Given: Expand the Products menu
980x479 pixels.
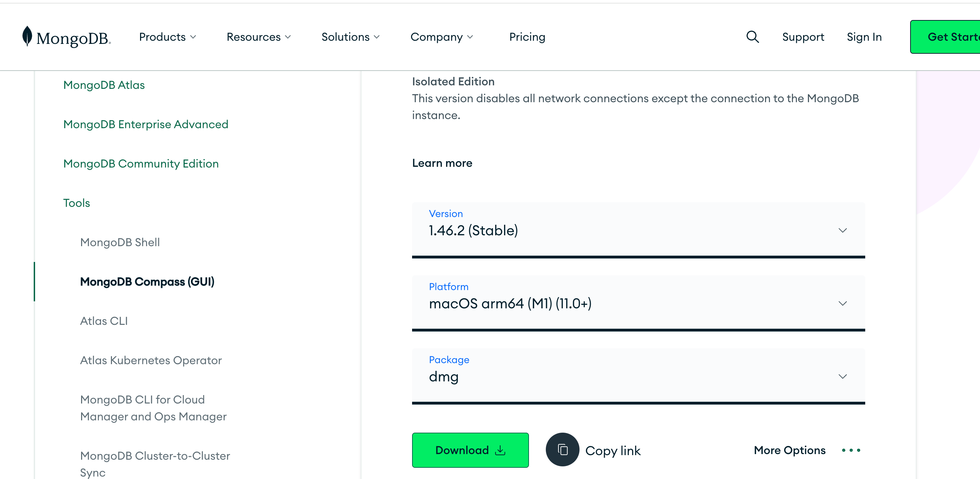Looking at the screenshot, I should 167,37.
